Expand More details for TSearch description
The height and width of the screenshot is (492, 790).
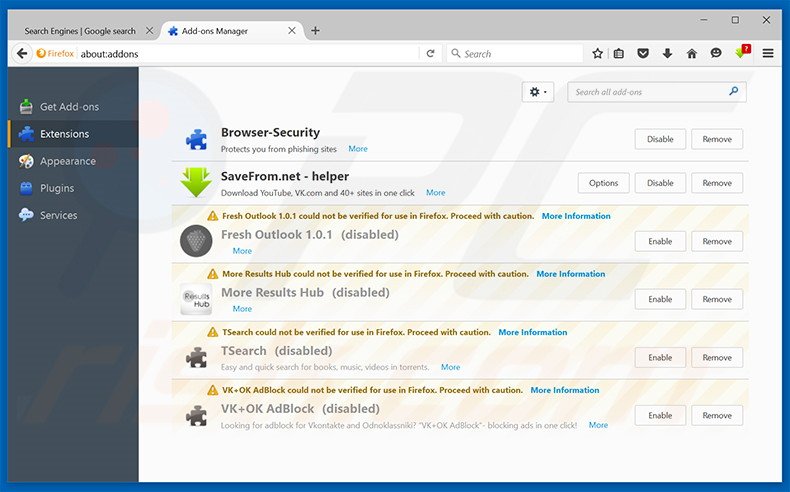tap(451, 367)
